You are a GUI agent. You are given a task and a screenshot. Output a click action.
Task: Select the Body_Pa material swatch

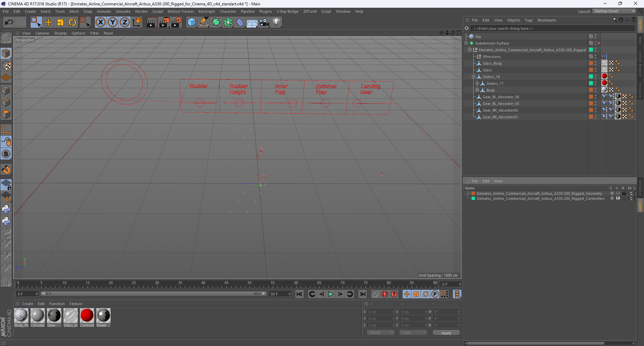21,318
